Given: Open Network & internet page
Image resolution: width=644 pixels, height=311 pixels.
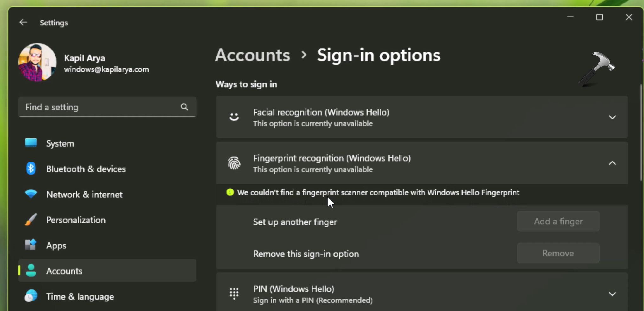Looking at the screenshot, I should (x=107, y=194).
